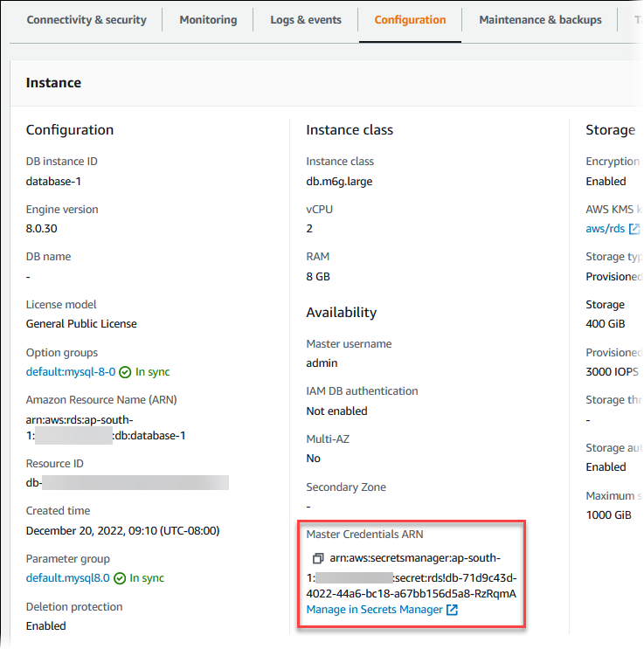This screenshot has width=644, height=649.
Task: Switch to the Connectivity & security tab
Action: pos(87,20)
